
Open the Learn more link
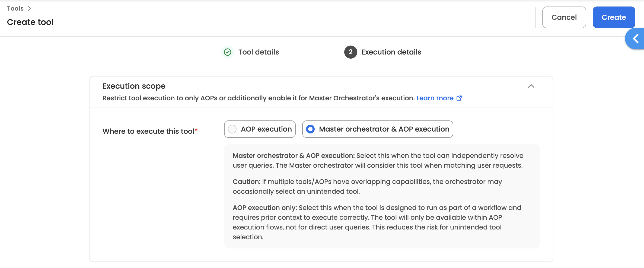tap(435, 98)
